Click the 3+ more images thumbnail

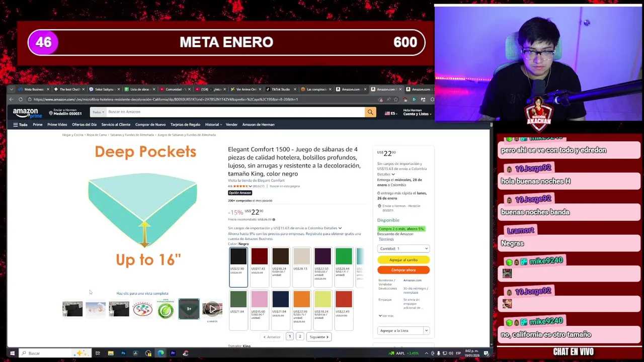pos(189,309)
